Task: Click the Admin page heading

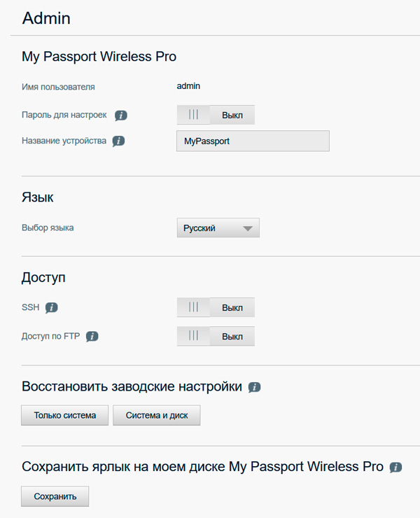Action: click(46, 18)
